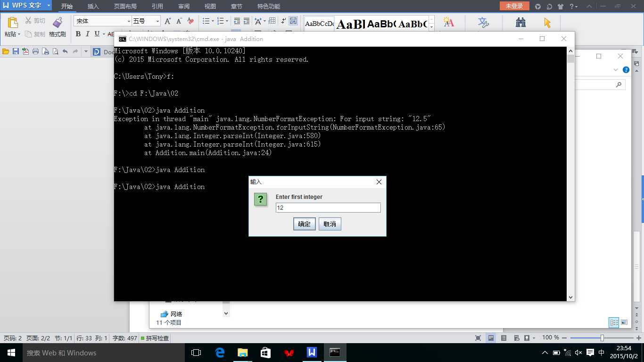
Task: Click the Enter first integer text field
Action: click(x=328, y=207)
